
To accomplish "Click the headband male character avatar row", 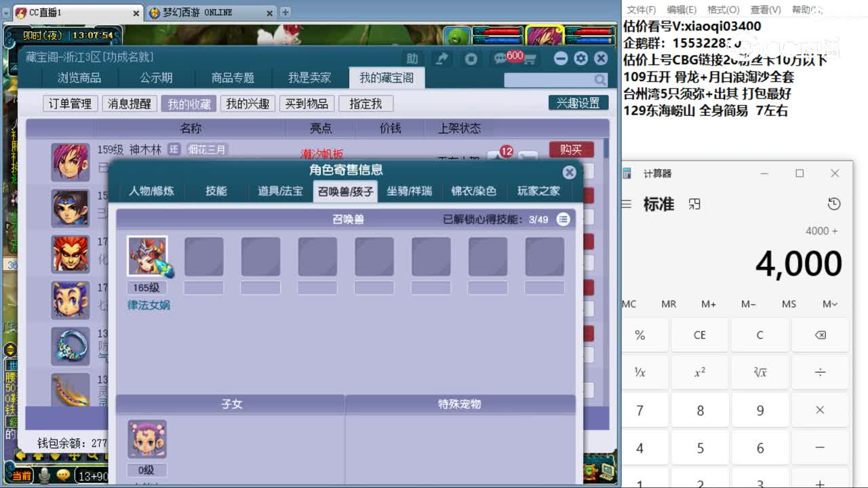I will [x=71, y=208].
